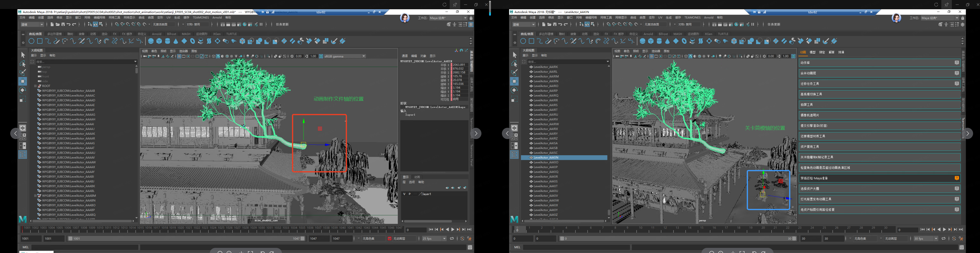Click the Rotate tool in left toolbox

point(23,90)
